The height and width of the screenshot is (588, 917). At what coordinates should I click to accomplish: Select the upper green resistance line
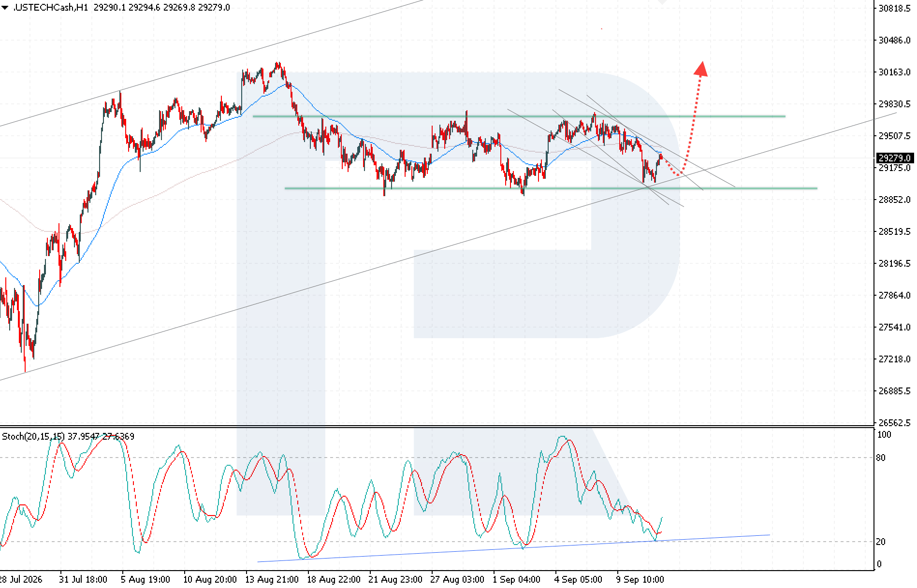coord(519,116)
